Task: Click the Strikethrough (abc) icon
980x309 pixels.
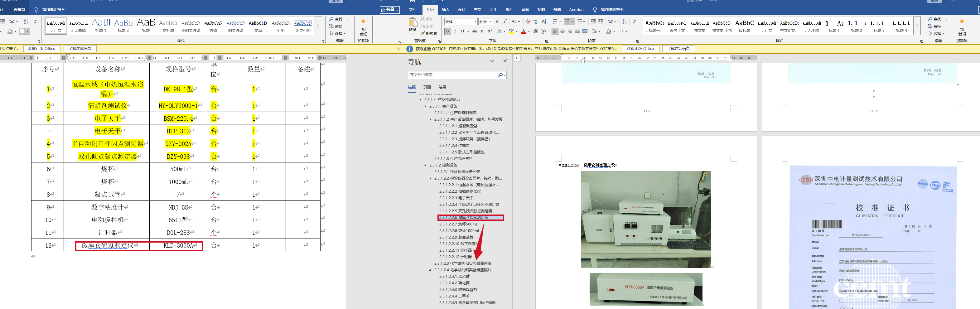Action: 475,31
